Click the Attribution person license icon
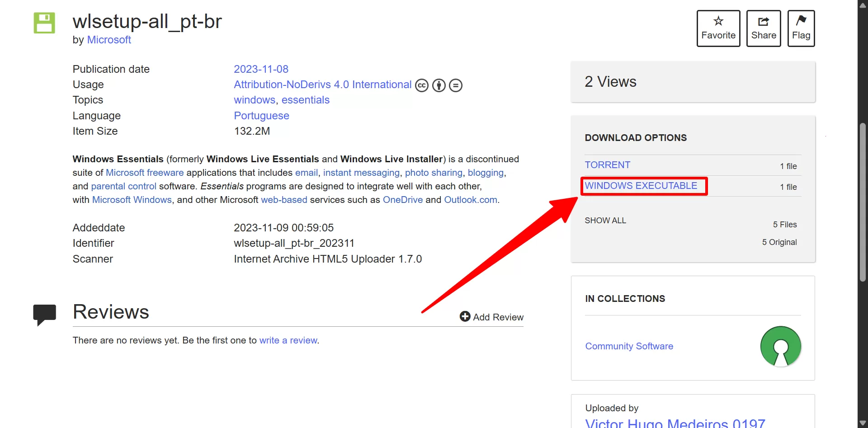868x428 pixels. coord(439,85)
